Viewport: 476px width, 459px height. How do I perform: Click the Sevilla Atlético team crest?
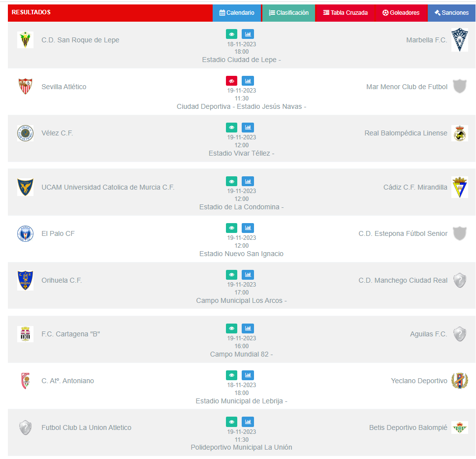(x=25, y=87)
